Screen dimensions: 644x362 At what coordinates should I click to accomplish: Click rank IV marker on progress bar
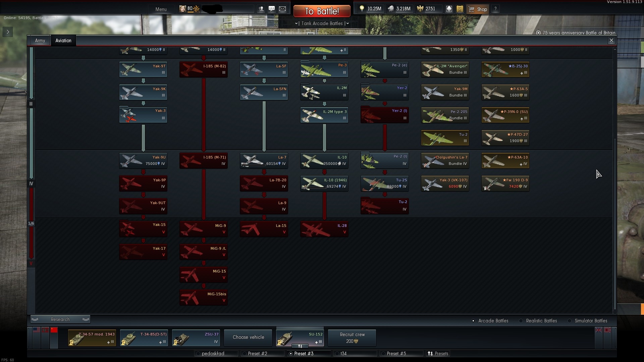(31, 184)
